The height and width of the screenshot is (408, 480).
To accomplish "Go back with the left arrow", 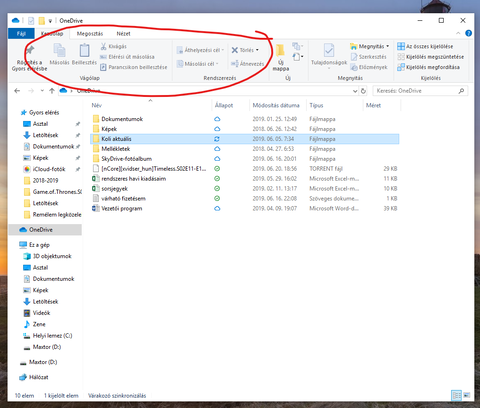I will [17, 91].
